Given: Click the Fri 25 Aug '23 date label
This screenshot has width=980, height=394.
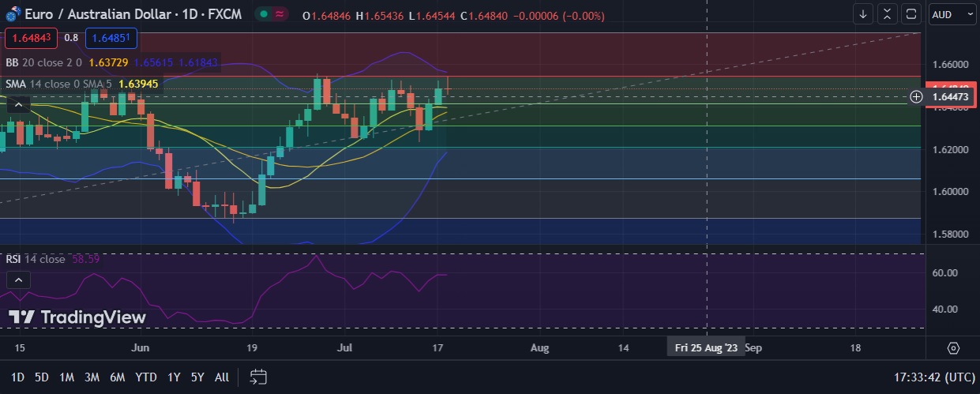Looking at the screenshot, I should tap(706, 347).
